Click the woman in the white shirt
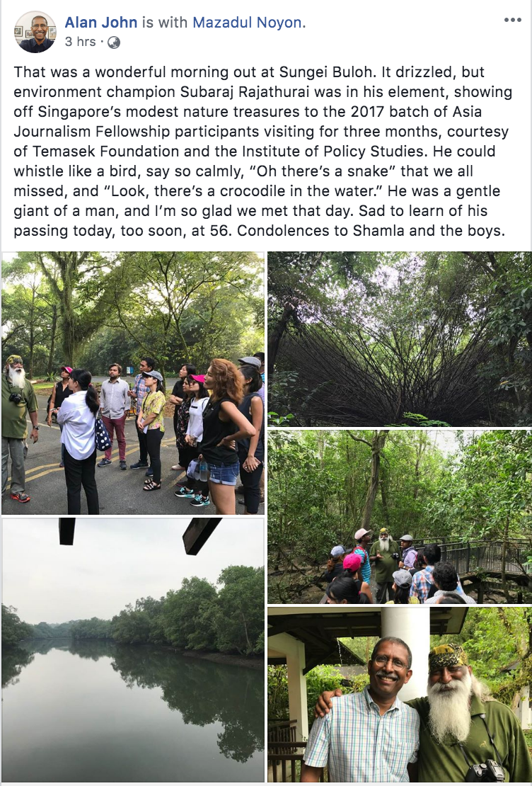532x786 pixels. click(x=79, y=441)
